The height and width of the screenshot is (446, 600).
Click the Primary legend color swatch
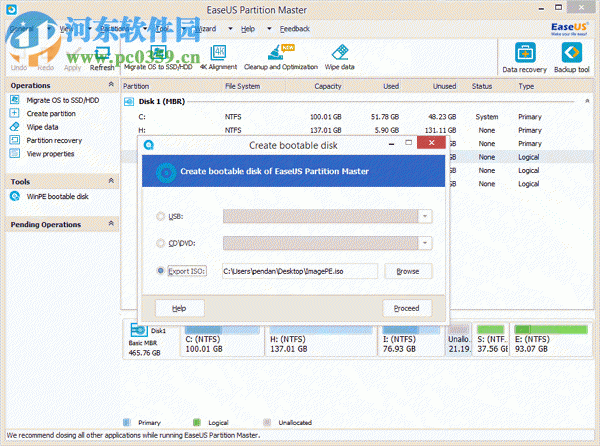(127, 422)
